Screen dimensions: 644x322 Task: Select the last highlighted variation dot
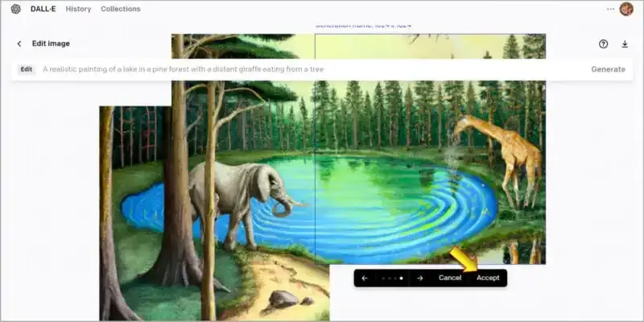401,278
